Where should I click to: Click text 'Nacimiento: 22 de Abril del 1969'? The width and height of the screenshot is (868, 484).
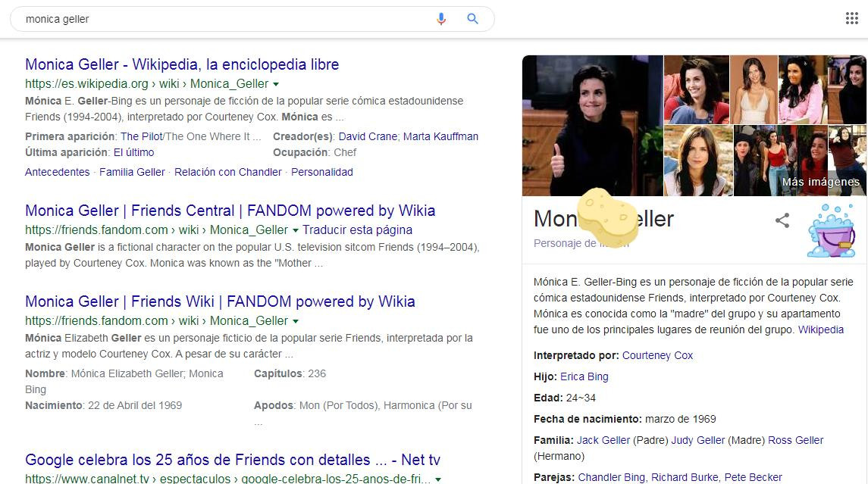(104, 405)
